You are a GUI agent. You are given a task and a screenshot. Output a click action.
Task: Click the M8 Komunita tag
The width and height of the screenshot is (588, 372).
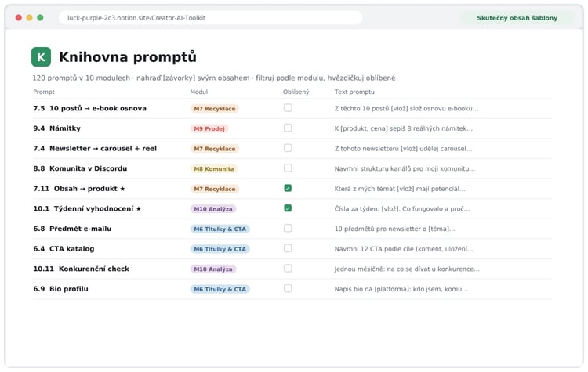pos(214,169)
